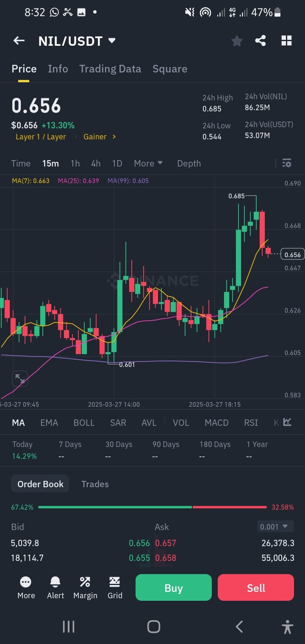
Task: Open chart layout grid icon top right
Action: point(286,40)
